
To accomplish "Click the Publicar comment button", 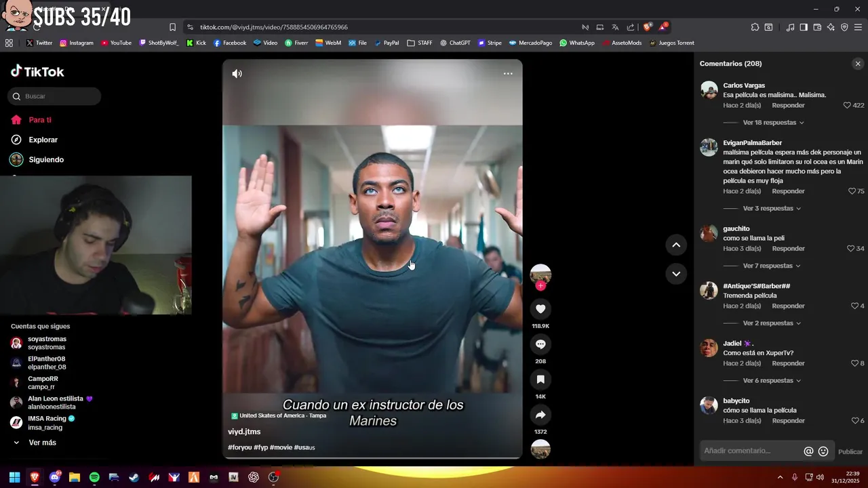I will (850, 452).
